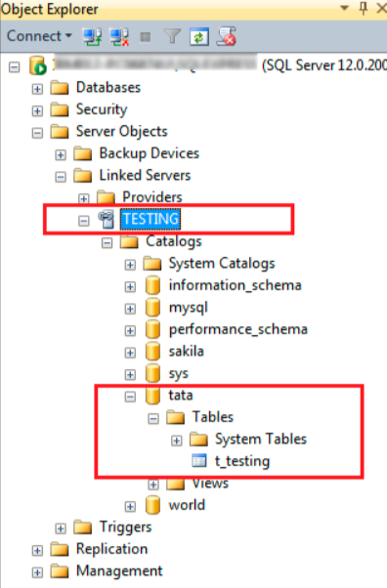The image size is (387, 588).
Task: Click the Disconnect server toolbar icon
Action: (119, 37)
